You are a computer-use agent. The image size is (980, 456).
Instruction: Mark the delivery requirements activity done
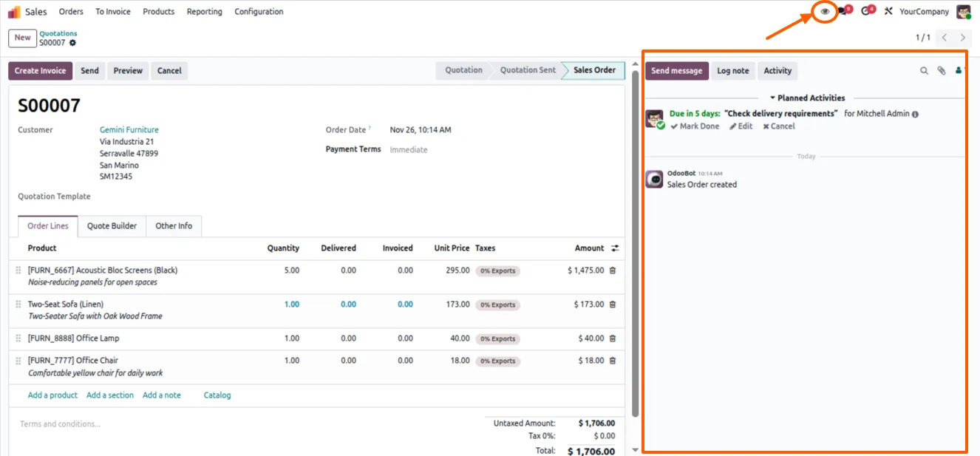coord(695,126)
